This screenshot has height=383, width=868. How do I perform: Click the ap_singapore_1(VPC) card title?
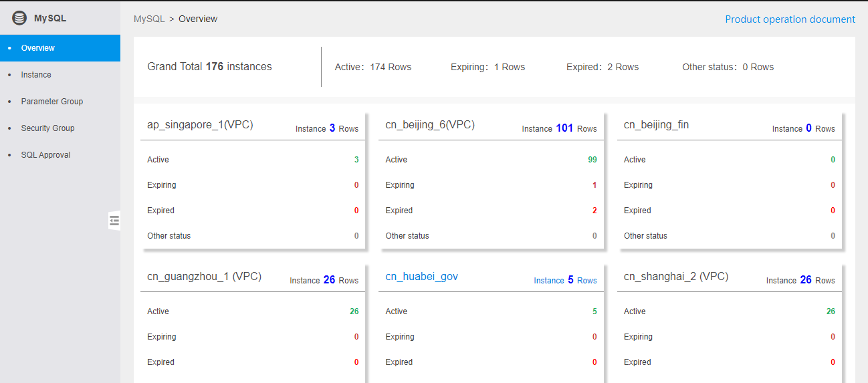point(200,124)
